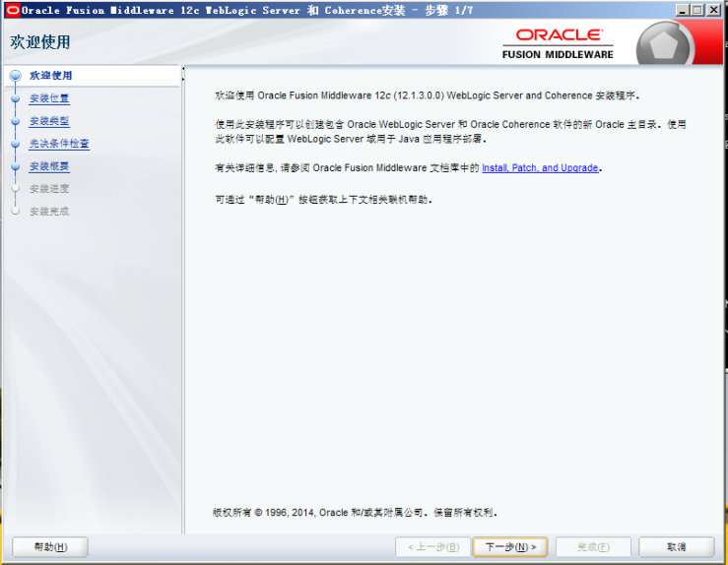
Task: Click the step bullet beside 欢迎使用
Action: (15, 76)
